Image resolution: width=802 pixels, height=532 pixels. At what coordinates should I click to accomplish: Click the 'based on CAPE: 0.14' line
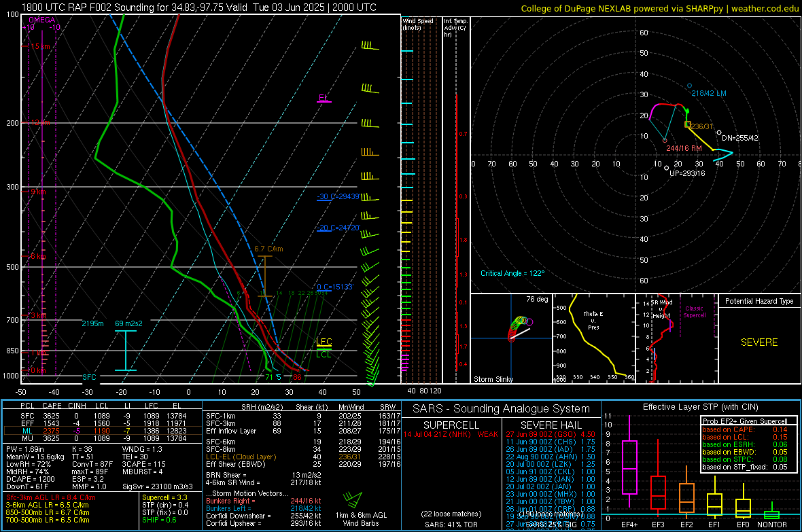745,429
